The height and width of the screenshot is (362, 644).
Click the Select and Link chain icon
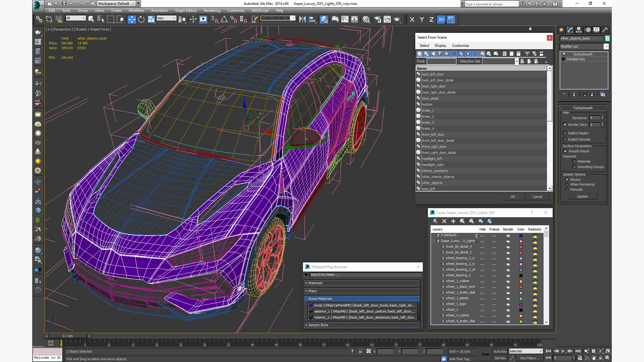(39, 19)
